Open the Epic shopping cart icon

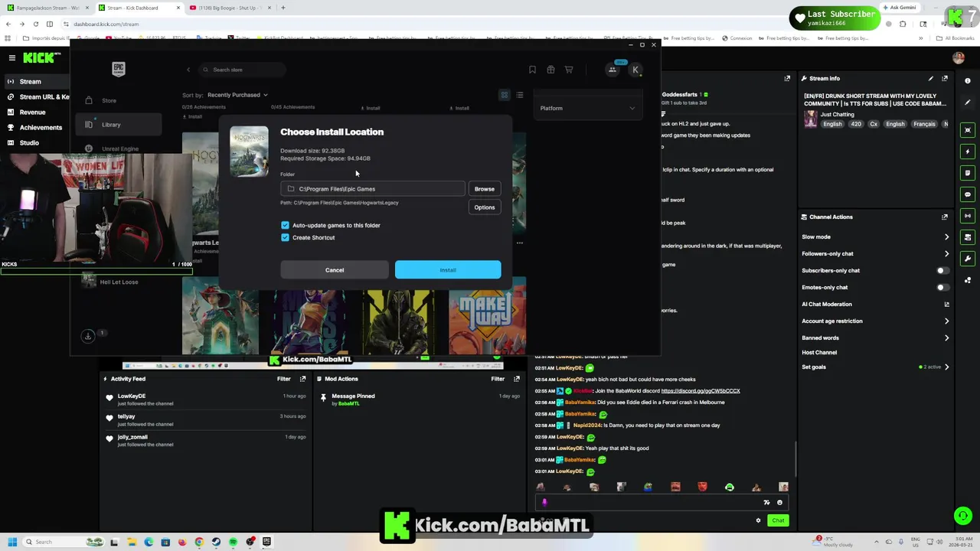pos(569,70)
